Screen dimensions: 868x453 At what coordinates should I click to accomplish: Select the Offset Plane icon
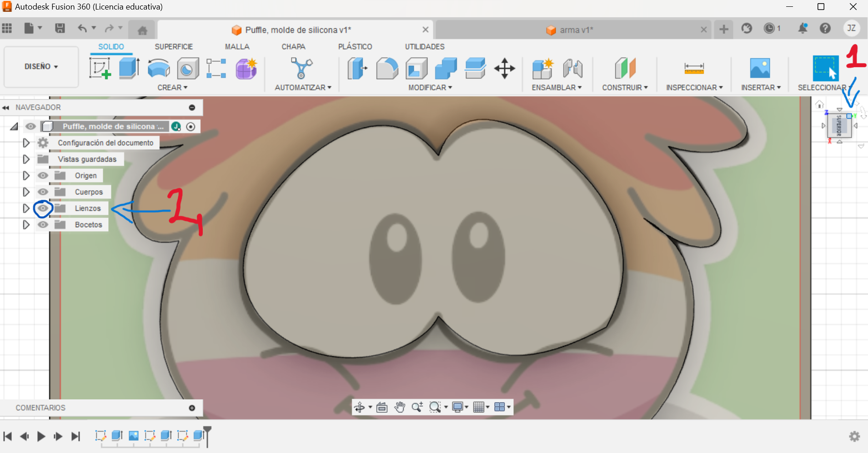[625, 69]
